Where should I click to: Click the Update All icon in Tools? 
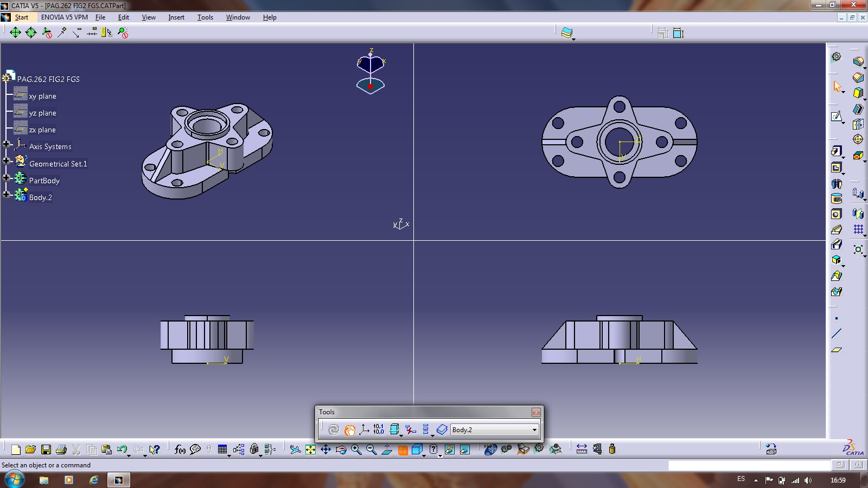[334, 429]
